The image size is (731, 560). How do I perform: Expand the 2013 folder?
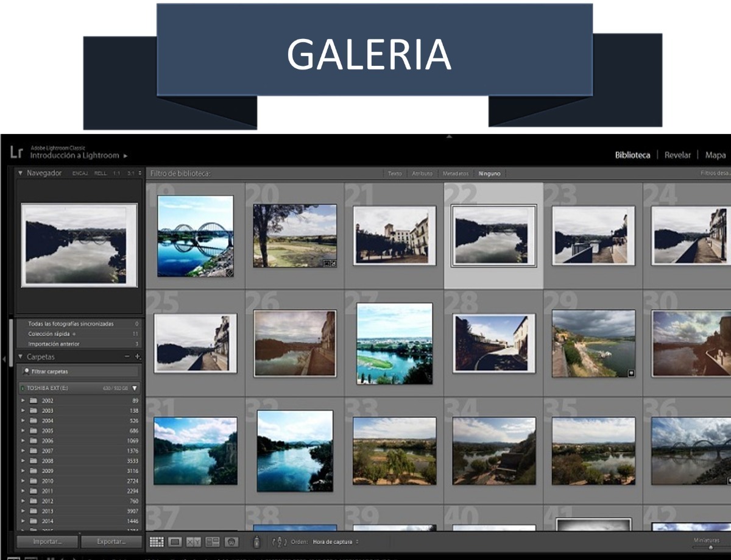tap(23, 511)
